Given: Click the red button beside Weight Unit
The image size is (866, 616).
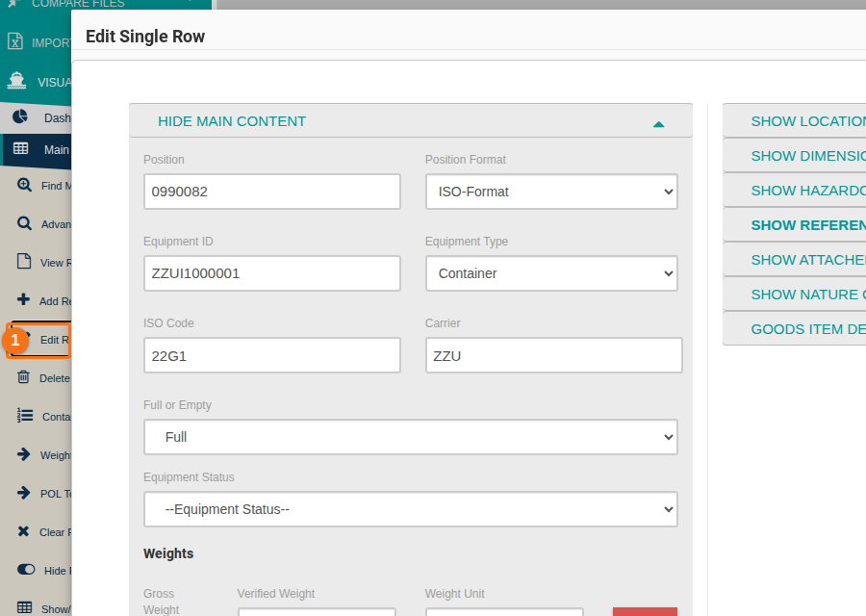Looking at the screenshot, I should [x=645, y=611].
